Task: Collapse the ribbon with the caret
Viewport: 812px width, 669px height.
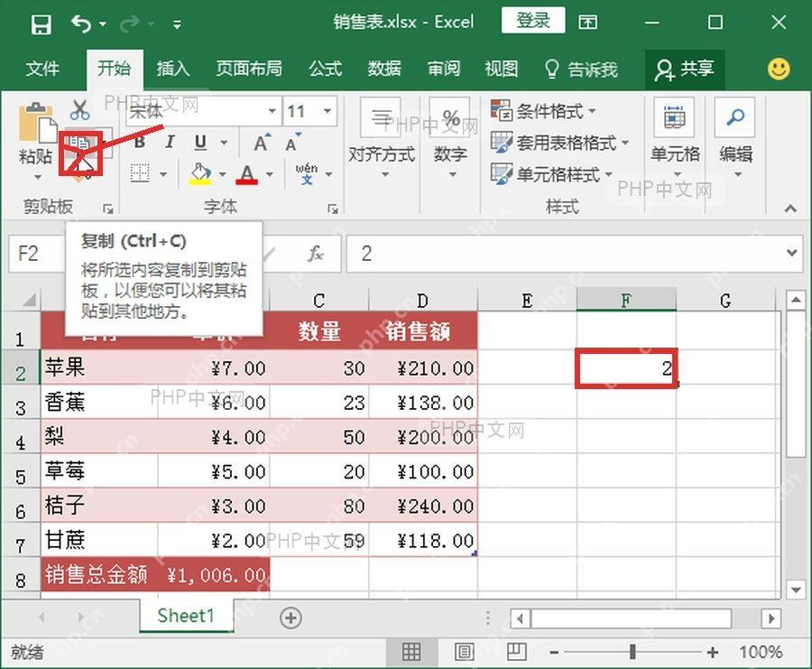Action: click(x=790, y=209)
